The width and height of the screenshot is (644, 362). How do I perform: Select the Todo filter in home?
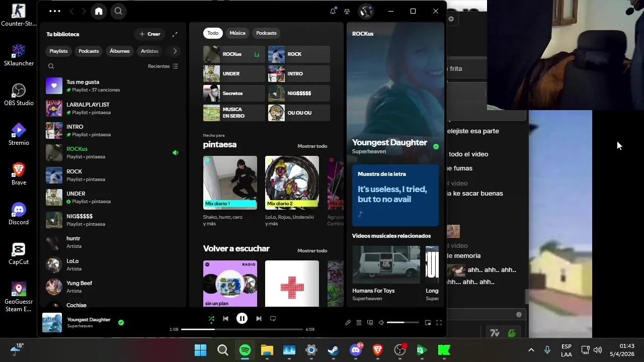(213, 33)
